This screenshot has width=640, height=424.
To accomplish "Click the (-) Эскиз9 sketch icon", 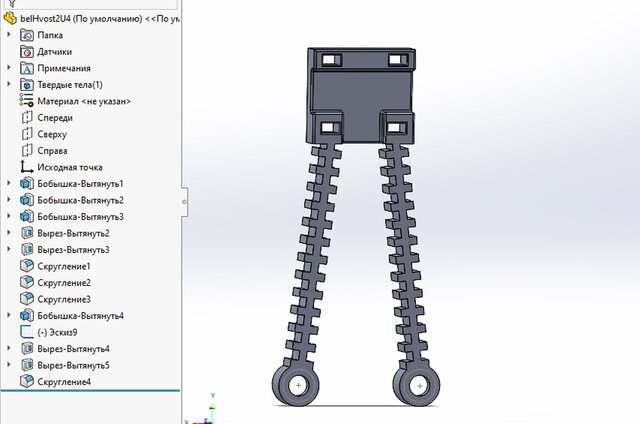I will pos(27,332).
